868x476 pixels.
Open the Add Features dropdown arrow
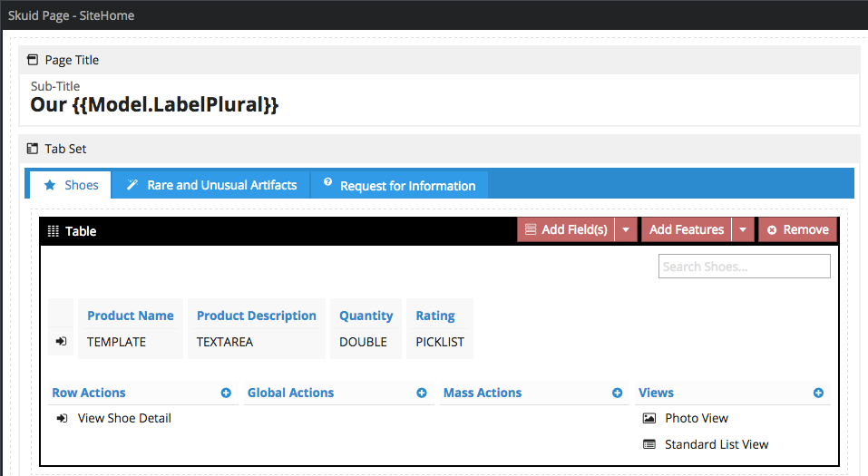(743, 230)
